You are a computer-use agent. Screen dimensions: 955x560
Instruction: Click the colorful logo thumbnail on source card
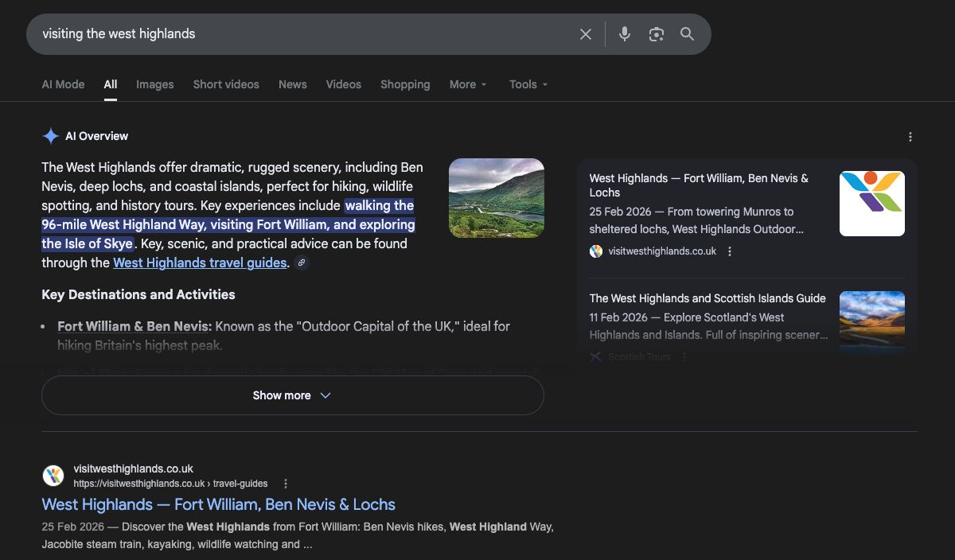pos(872,204)
